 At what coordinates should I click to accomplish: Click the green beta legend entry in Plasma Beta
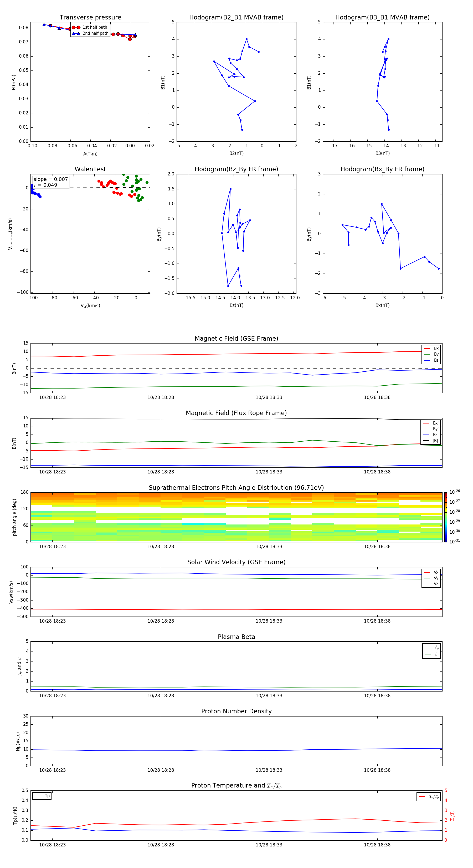click(431, 654)
